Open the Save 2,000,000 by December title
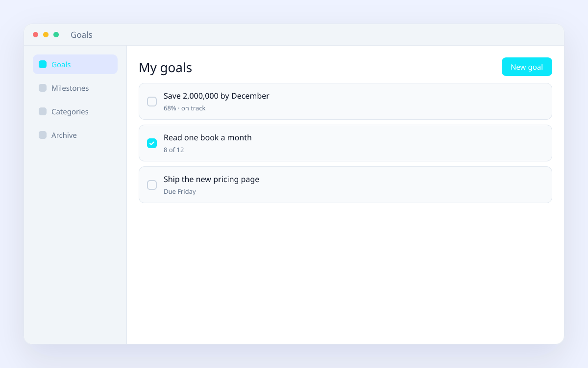Image resolution: width=588 pixels, height=368 pixels. (216, 96)
